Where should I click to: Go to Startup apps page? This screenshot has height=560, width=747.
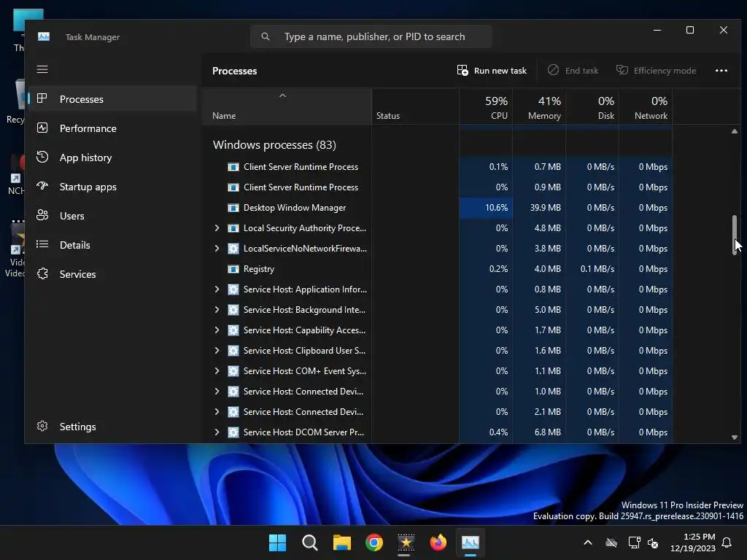[x=112, y=186]
